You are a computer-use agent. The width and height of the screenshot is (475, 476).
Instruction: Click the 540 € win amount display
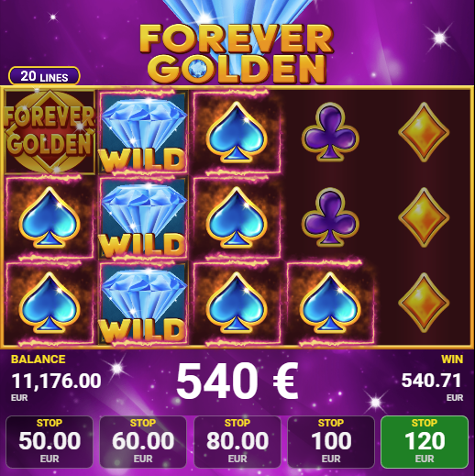pyautogui.click(x=237, y=381)
